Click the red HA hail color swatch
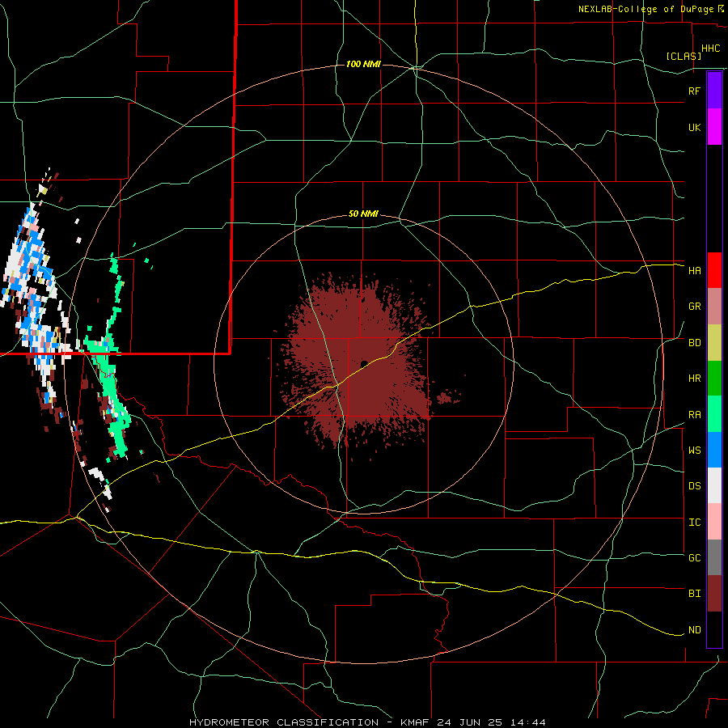Screen dimensions: 728x728 tap(714, 270)
